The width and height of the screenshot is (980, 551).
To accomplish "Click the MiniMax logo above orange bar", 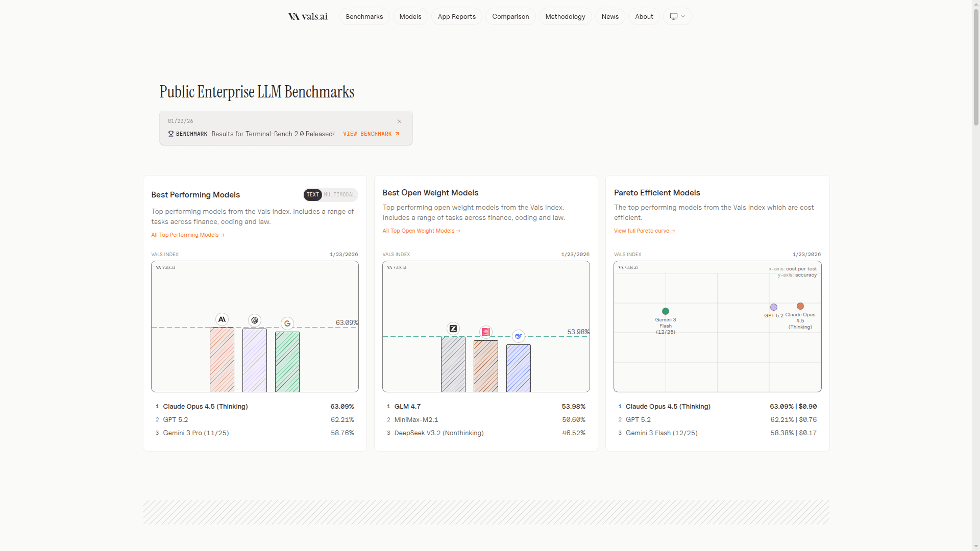I will [486, 332].
